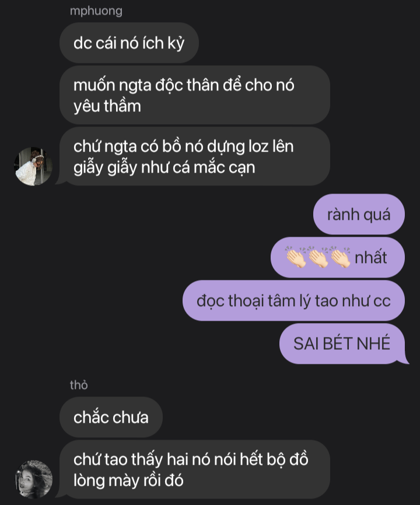
Task: Tap the purple 'rành quá' bubble
Action: [359, 214]
